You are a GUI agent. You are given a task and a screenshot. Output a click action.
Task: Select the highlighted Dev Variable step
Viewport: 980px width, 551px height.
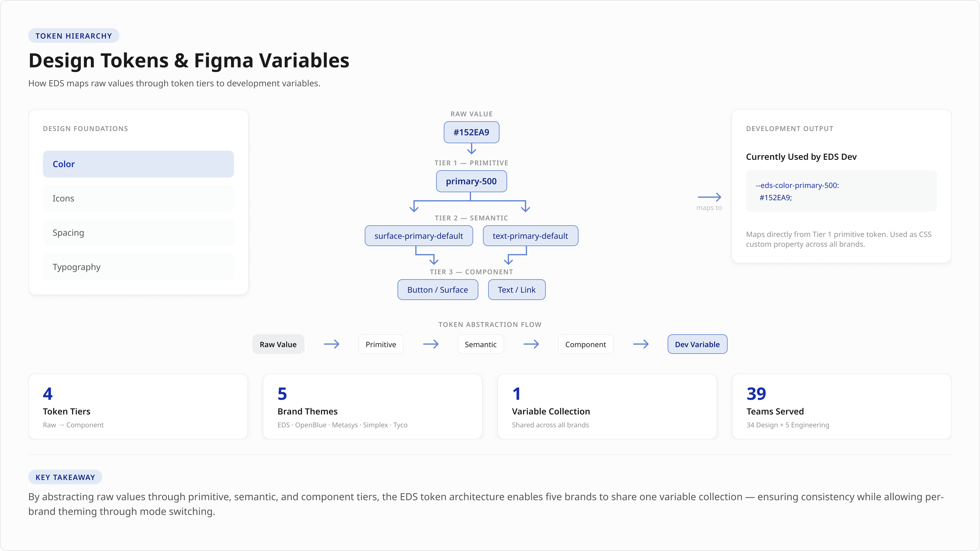[x=697, y=344]
